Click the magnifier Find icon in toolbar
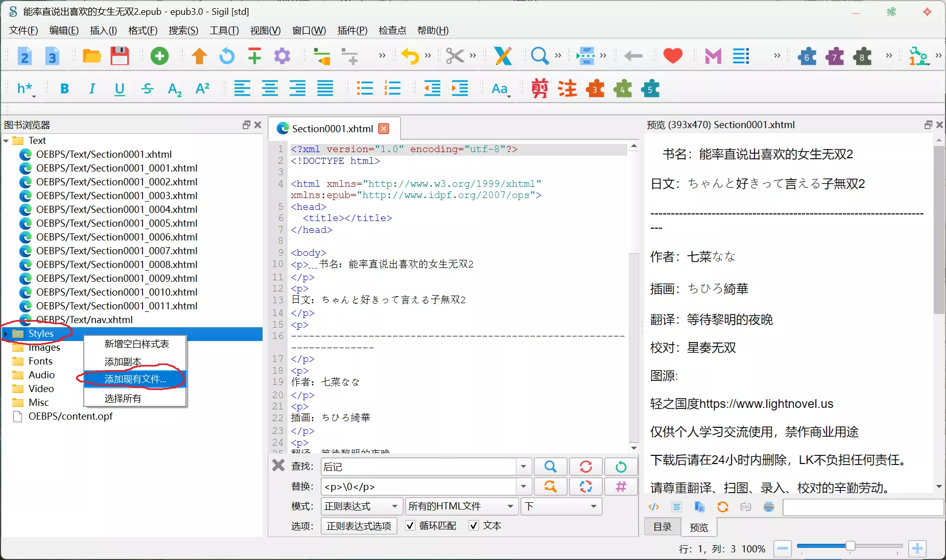Image resolution: width=946 pixels, height=560 pixels. [539, 56]
